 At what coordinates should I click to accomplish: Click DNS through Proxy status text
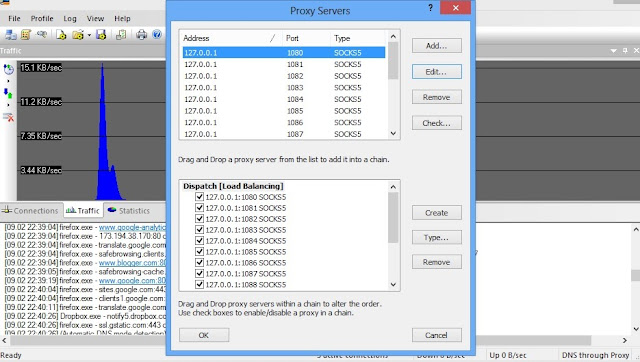tap(595, 355)
